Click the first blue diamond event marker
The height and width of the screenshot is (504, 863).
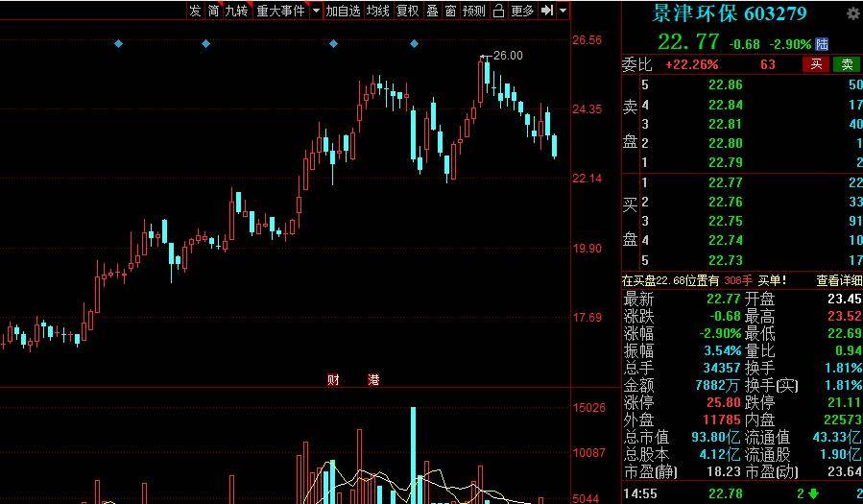(x=118, y=44)
